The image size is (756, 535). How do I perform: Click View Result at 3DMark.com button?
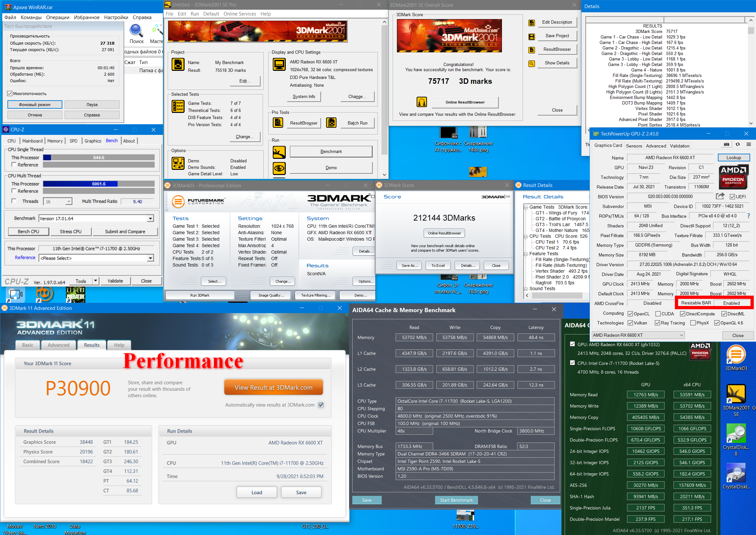point(273,388)
